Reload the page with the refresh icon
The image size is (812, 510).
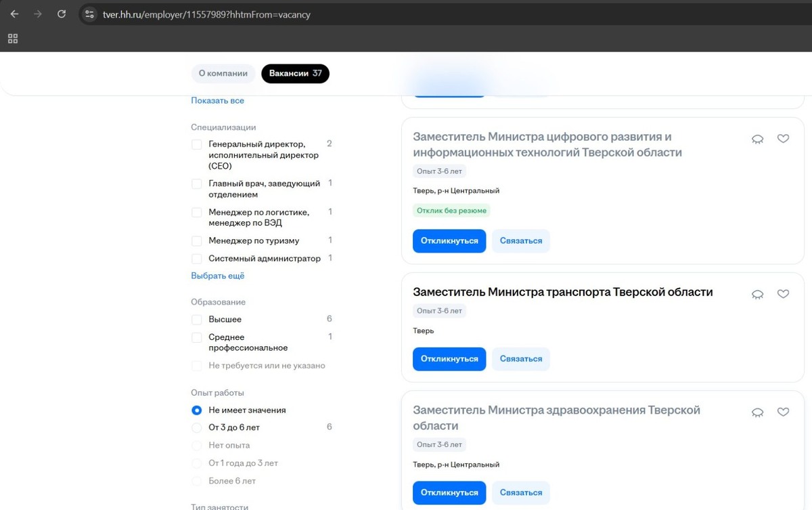62,14
